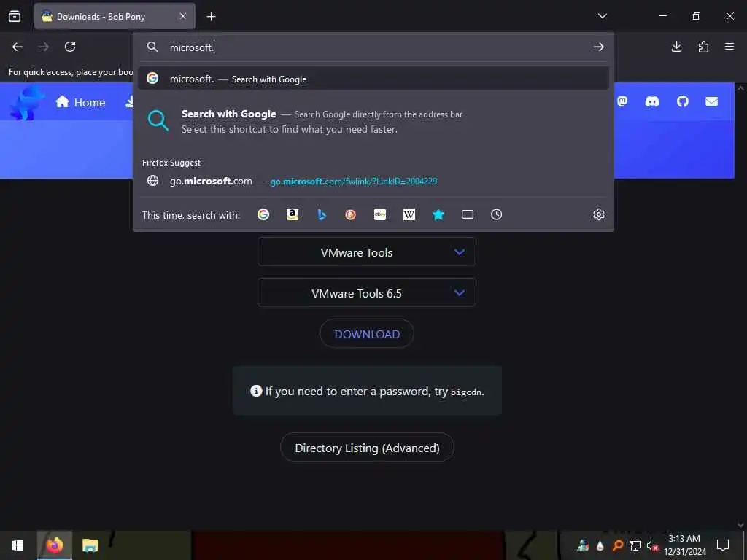Open the Discord icon in site header
Image resolution: width=747 pixels, height=560 pixels.
click(652, 101)
